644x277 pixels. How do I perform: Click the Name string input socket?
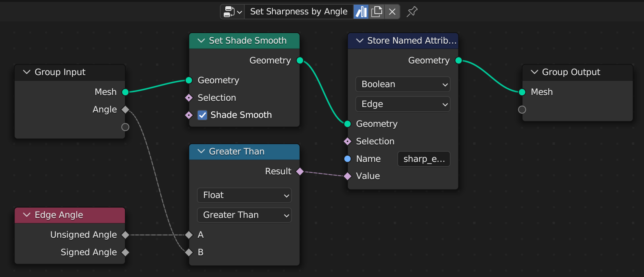tap(348, 159)
